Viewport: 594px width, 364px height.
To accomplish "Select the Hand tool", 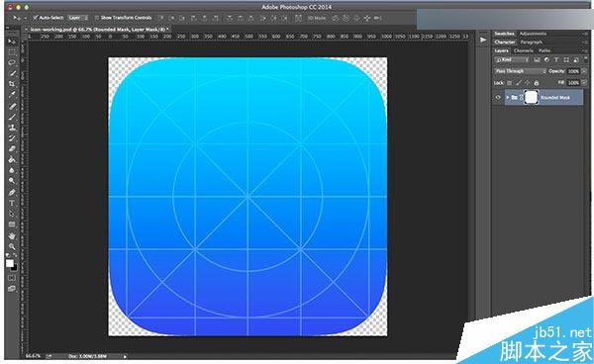I will [12, 235].
